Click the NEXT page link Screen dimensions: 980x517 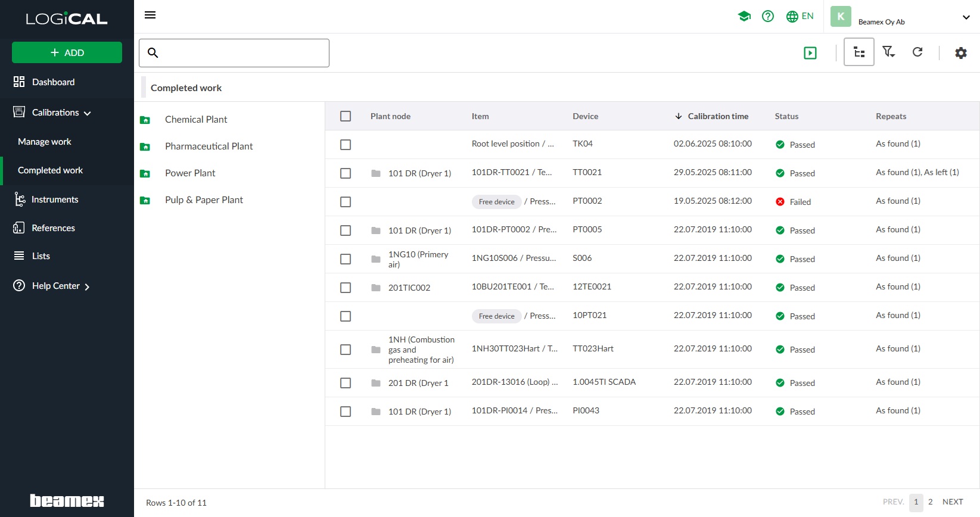point(953,502)
